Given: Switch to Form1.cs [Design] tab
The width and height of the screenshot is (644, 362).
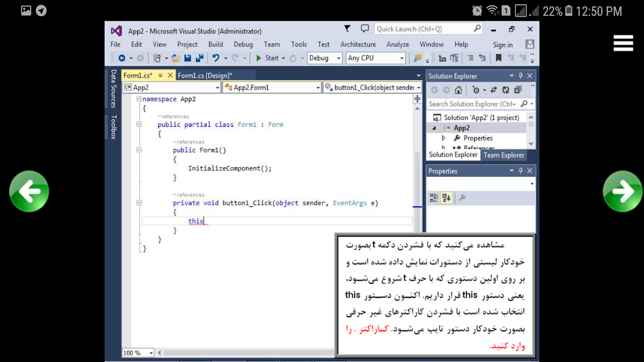Looking at the screenshot, I should (205, 76).
